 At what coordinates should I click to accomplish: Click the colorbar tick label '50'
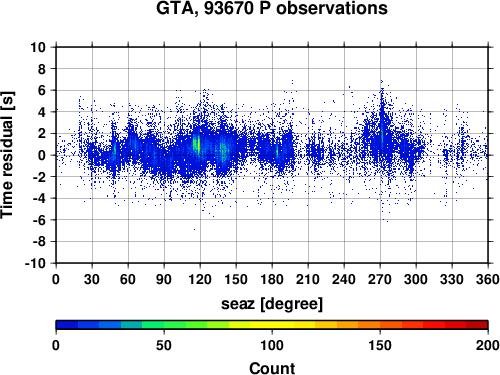click(x=164, y=345)
